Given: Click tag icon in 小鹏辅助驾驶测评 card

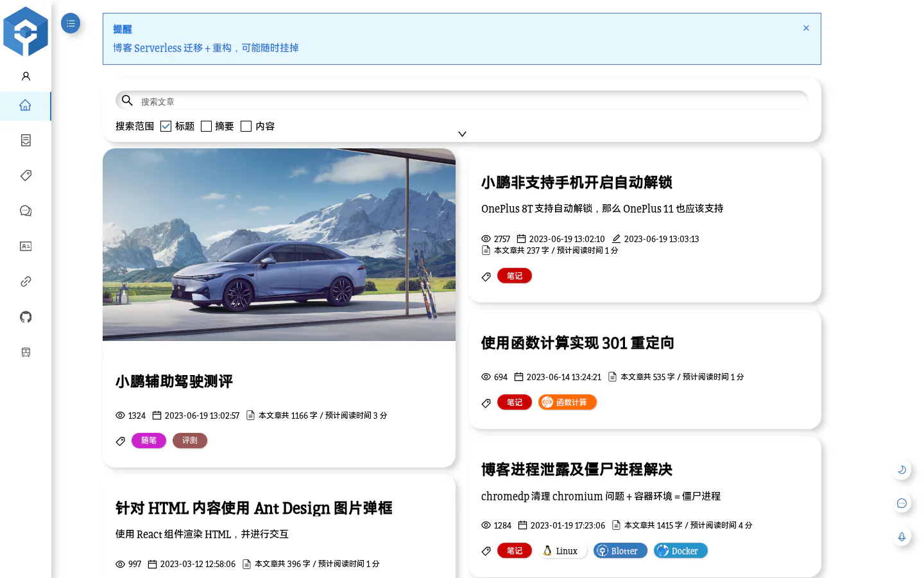Looking at the screenshot, I should (x=120, y=441).
